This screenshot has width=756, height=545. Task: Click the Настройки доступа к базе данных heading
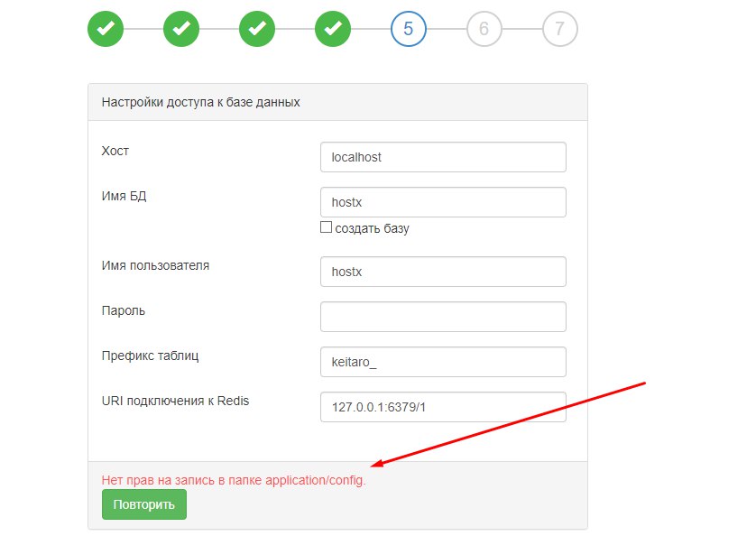pyautogui.click(x=200, y=102)
